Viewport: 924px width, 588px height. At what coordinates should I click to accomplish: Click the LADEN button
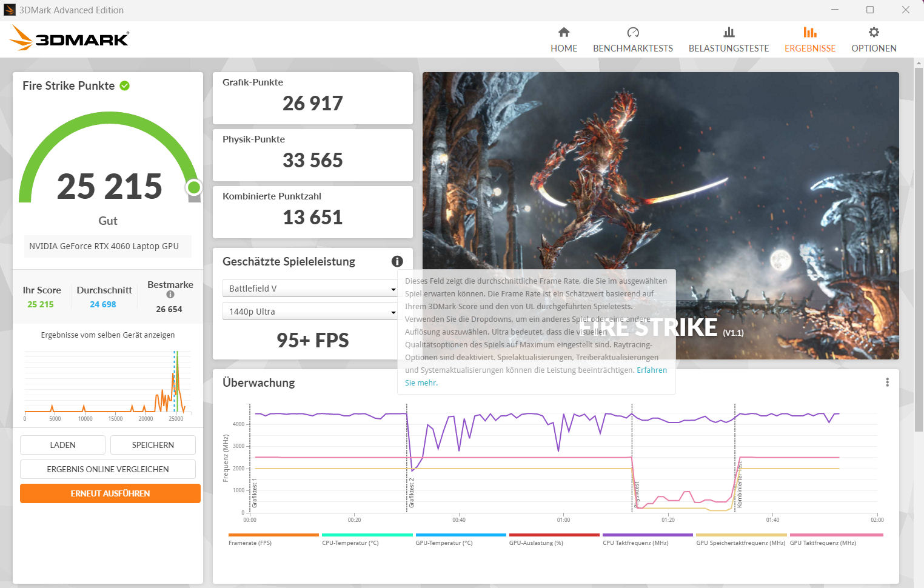tap(62, 445)
